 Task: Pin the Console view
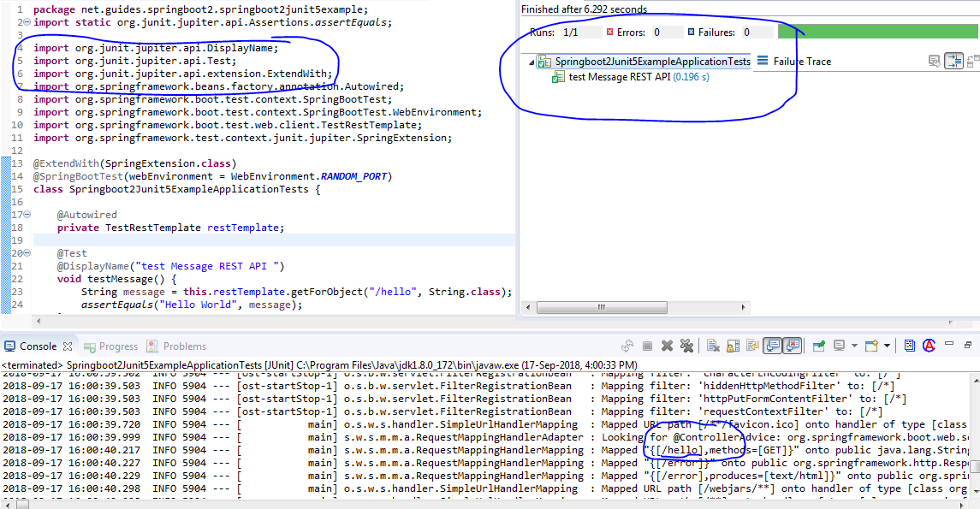tap(817, 346)
